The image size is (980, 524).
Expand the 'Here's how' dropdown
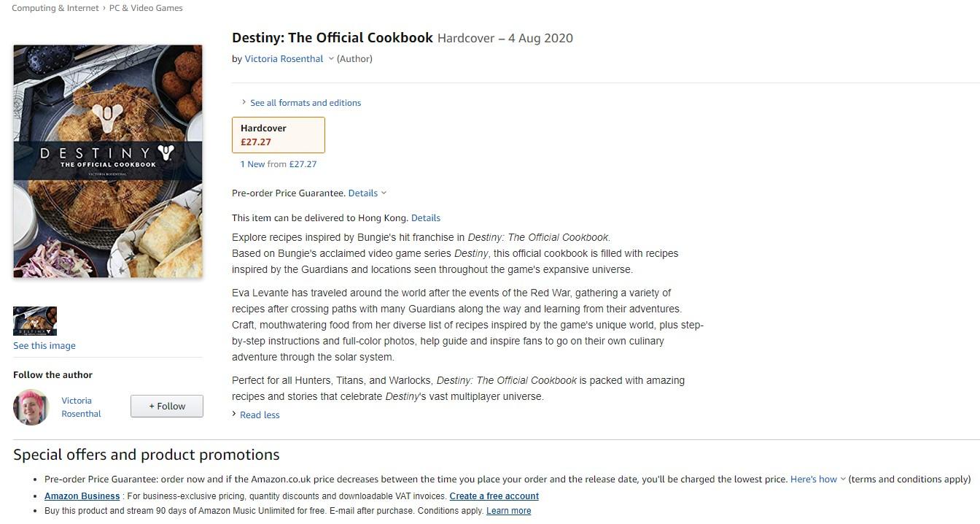coord(817,479)
